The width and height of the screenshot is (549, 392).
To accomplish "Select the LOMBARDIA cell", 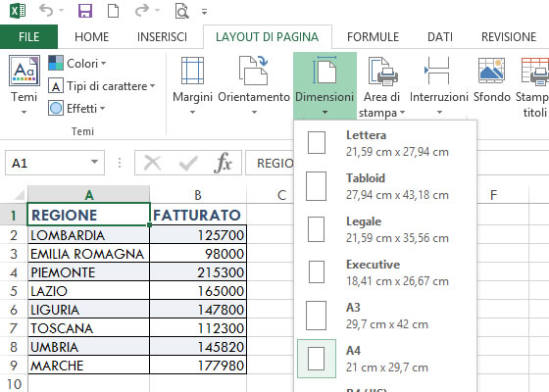I will pyautogui.click(x=89, y=235).
